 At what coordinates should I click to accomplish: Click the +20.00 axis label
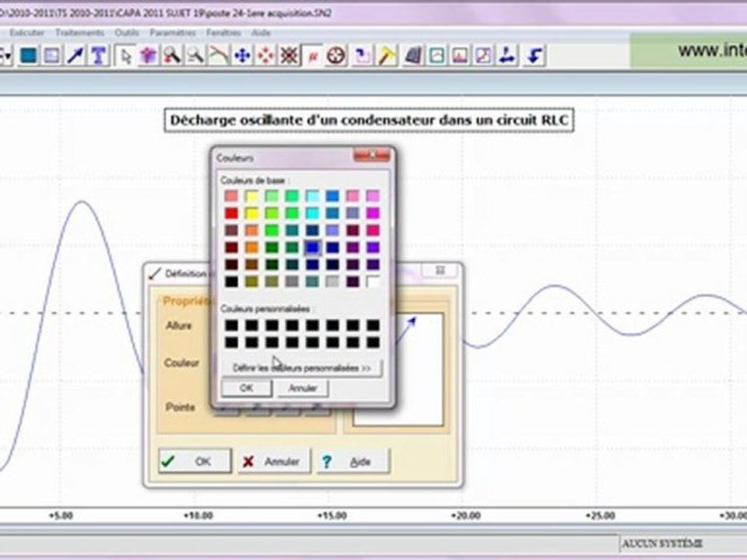pos(466,516)
